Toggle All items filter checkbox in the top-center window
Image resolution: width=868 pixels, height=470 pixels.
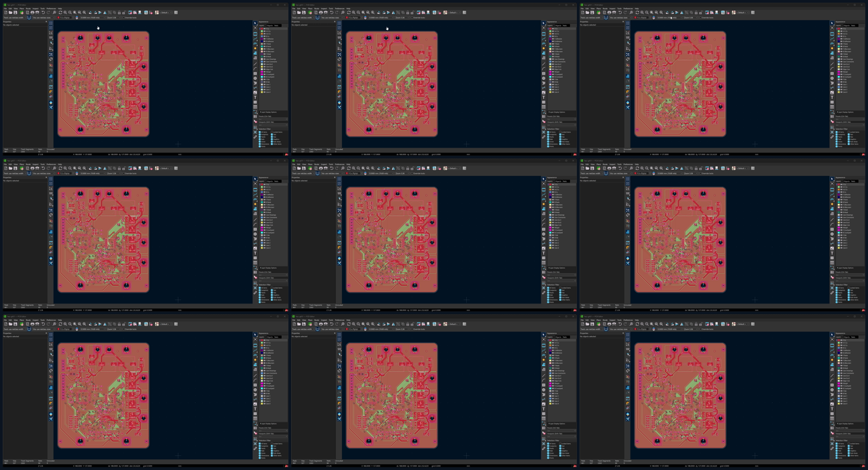tap(548, 132)
